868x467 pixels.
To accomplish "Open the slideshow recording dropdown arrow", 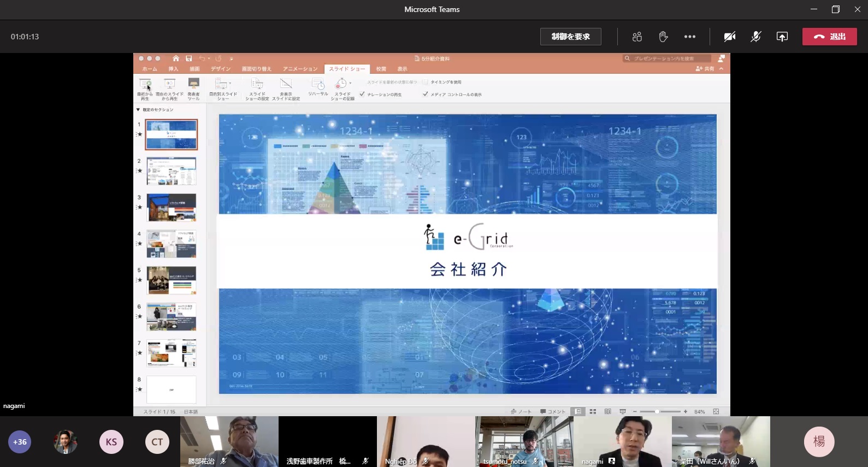I will pos(350,84).
